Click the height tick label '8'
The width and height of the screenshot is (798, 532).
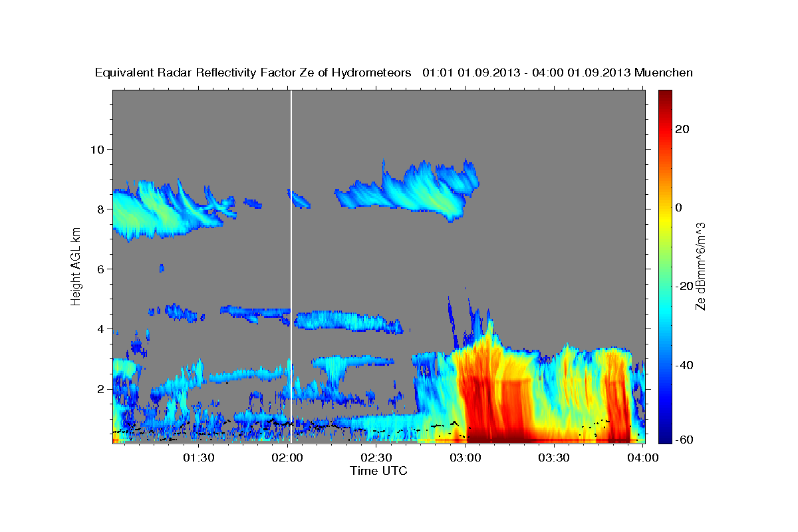tap(100, 209)
